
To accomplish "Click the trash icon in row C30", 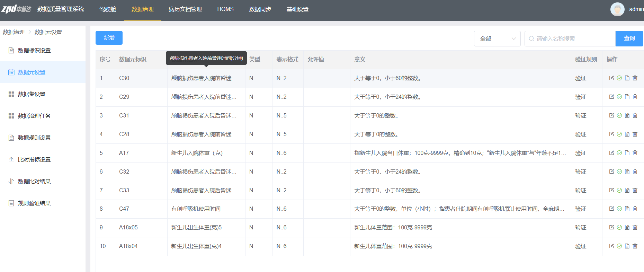I will point(635,78).
